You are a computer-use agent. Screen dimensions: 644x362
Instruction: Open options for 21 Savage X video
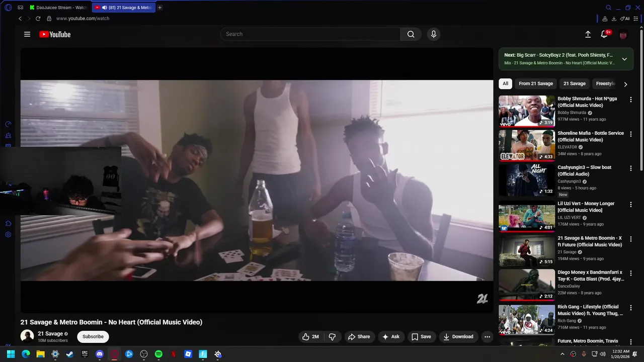coord(631,239)
